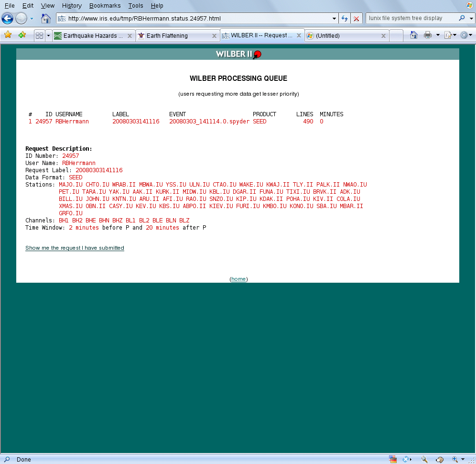Viewport: 476px width, 464px height.
Task: Click channel BHZ in Channels list
Action: 117,221
